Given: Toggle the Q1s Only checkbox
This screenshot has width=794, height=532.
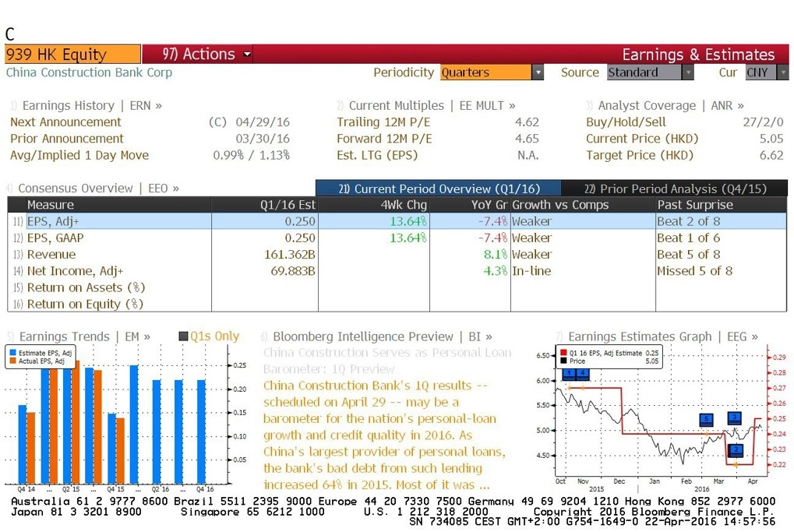Looking at the screenshot, I should tap(183, 336).
